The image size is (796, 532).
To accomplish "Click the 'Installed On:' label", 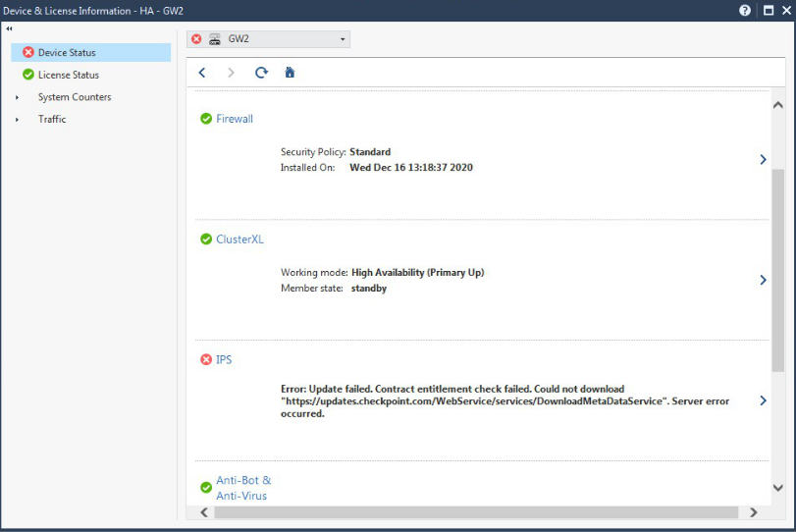I will pos(307,168).
